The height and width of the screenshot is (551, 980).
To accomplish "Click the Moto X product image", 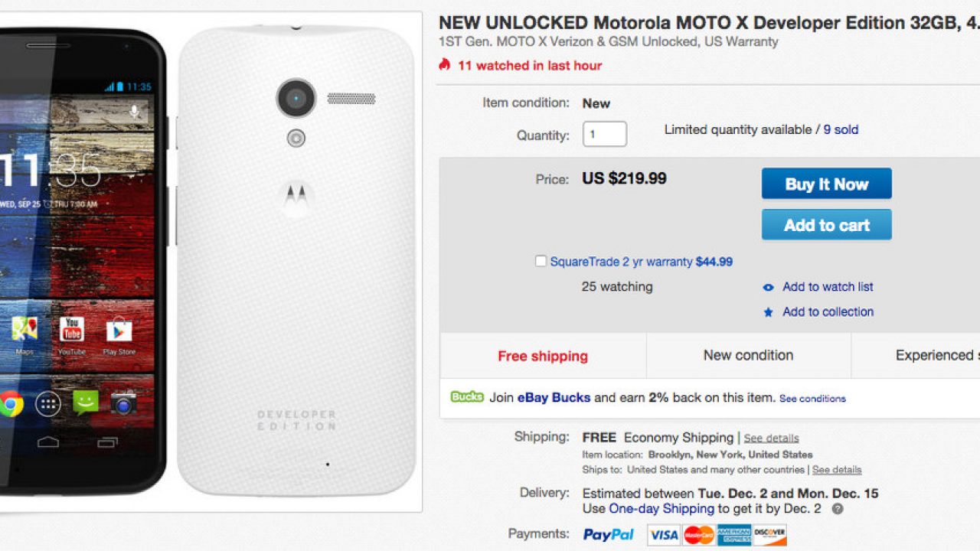I will point(211,260).
